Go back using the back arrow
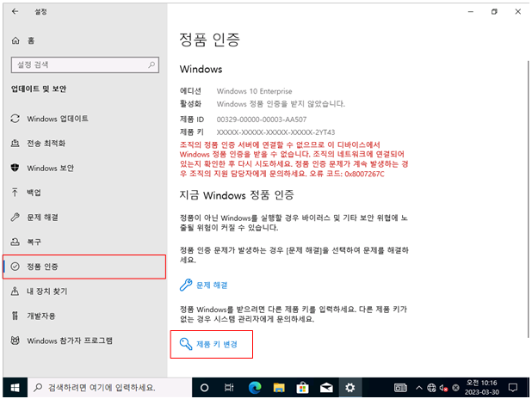The image size is (532, 399). (x=15, y=11)
